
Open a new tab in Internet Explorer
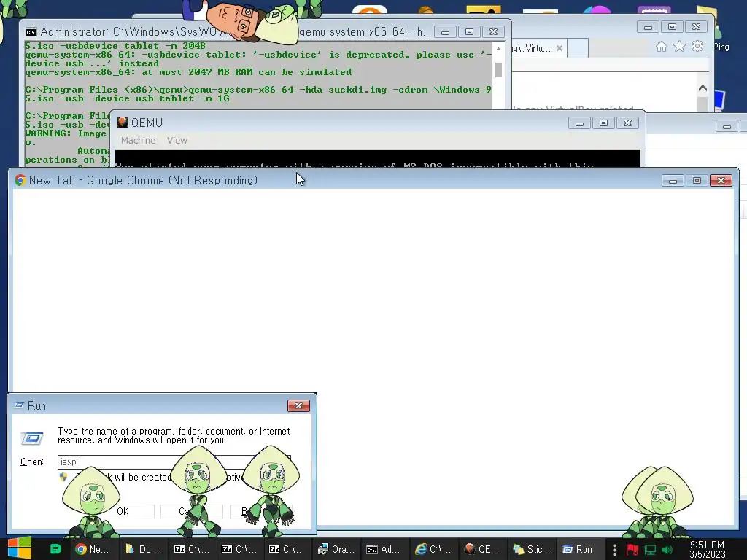tap(578, 48)
